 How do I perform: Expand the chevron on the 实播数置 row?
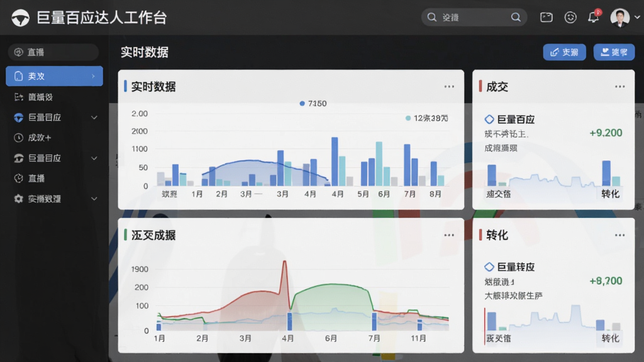tap(94, 199)
